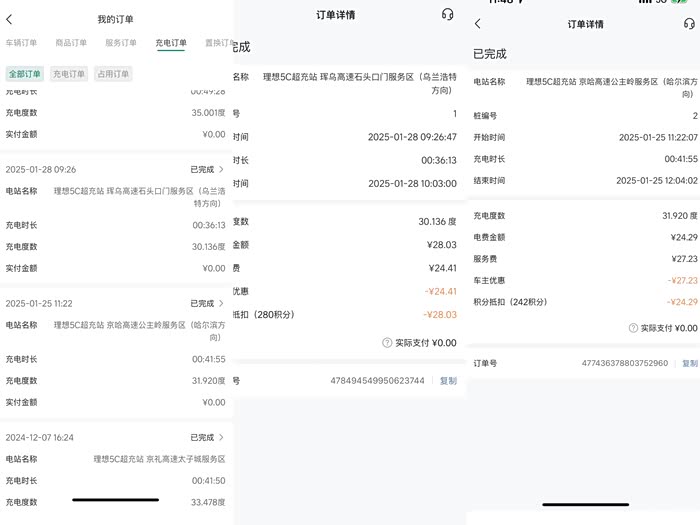Screen dimensions: 700x525
Task: Select 充电订单 filter chip
Action: 69,74
